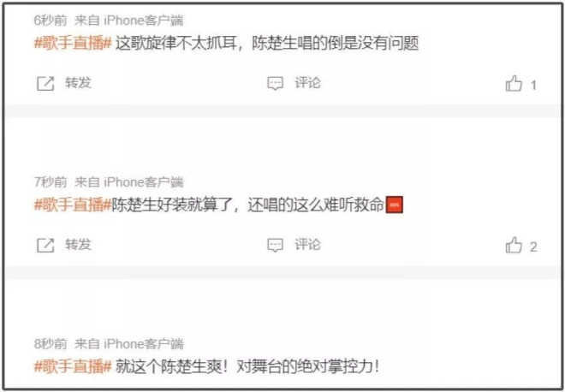
Task: Click 转发 label under the first post
Action: click(x=78, y=83)
